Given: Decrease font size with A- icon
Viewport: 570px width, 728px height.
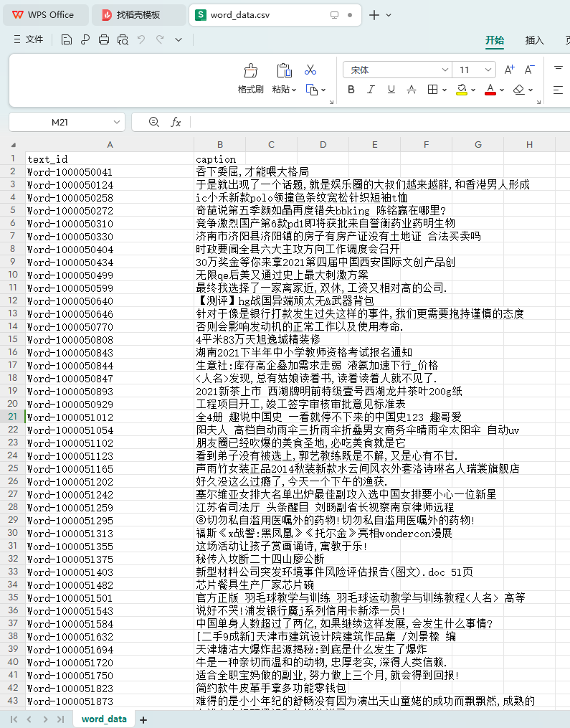Looking at the screenshot, I should point(529,70).
